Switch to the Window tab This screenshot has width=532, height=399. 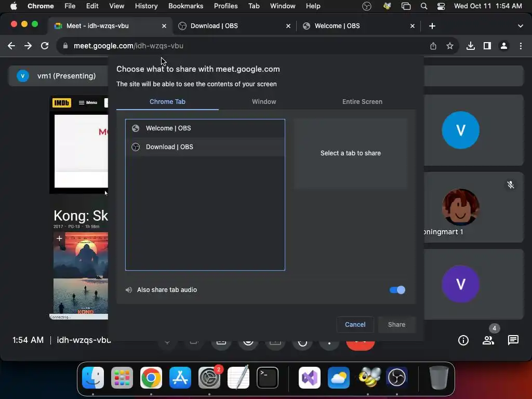[x=264, y=102]
